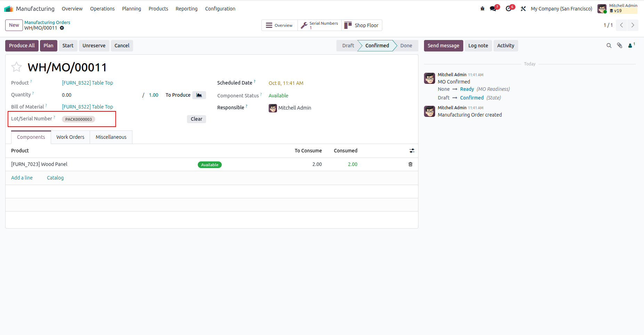This screenshot has width=644, height=335.
Task: Switch to the Work Orders tab
Action: point(71,137)
